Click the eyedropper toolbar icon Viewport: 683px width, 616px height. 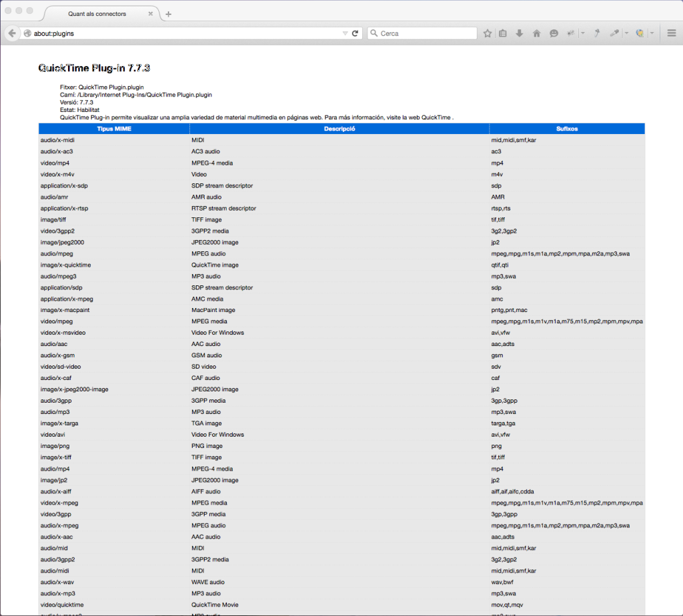(614, 33)
